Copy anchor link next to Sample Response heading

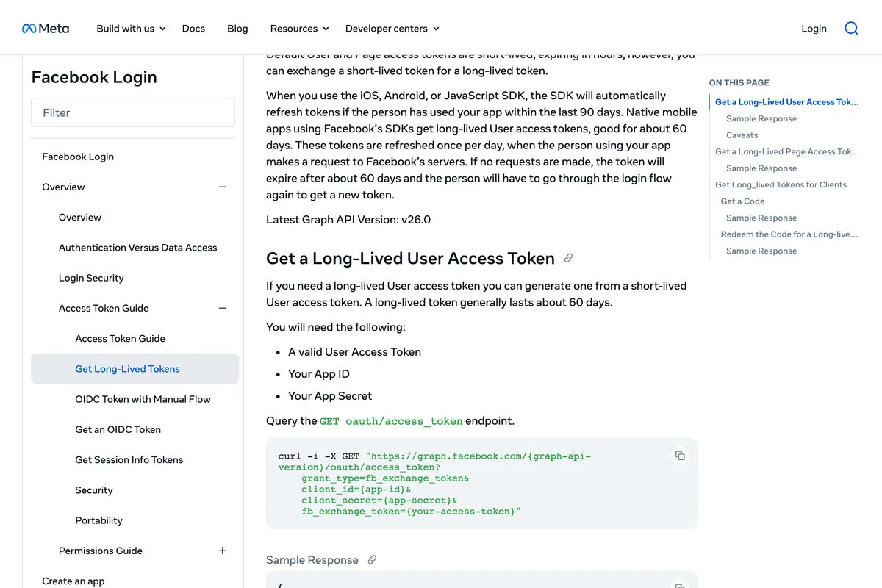tap(372, 560)
